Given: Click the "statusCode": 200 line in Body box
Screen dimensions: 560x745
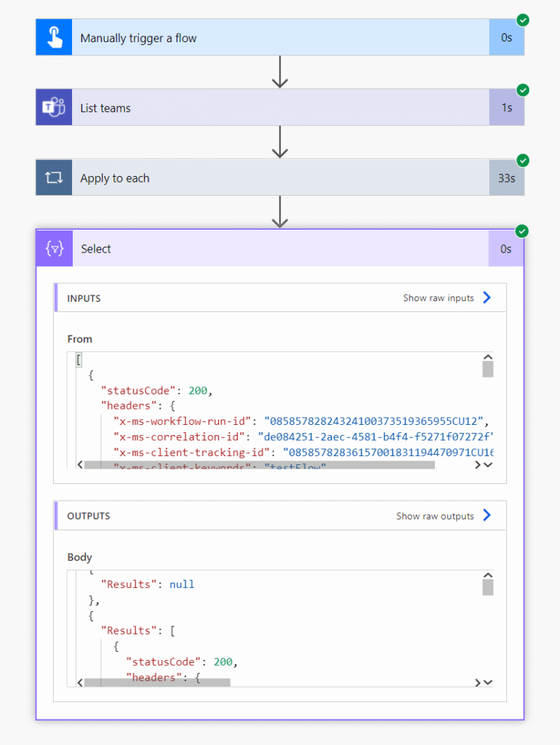Looking at the screenshot, I should tap(181, 662).
